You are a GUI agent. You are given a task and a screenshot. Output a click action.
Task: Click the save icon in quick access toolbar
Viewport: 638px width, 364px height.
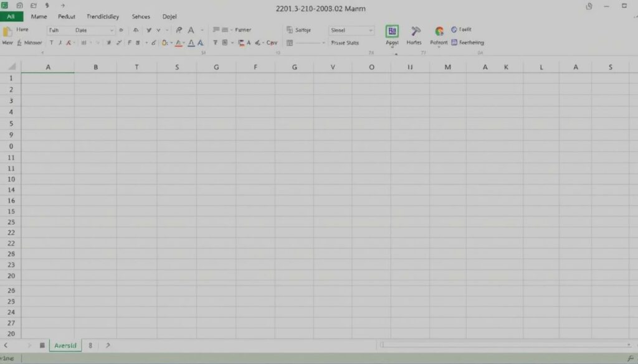pyautogui.click(x=19, y=6)
